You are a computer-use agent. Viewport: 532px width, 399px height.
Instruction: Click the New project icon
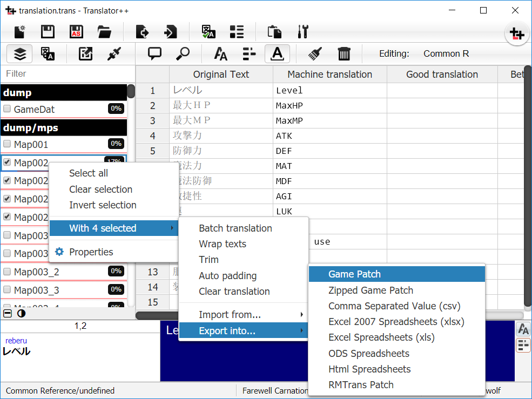[20, 32]
